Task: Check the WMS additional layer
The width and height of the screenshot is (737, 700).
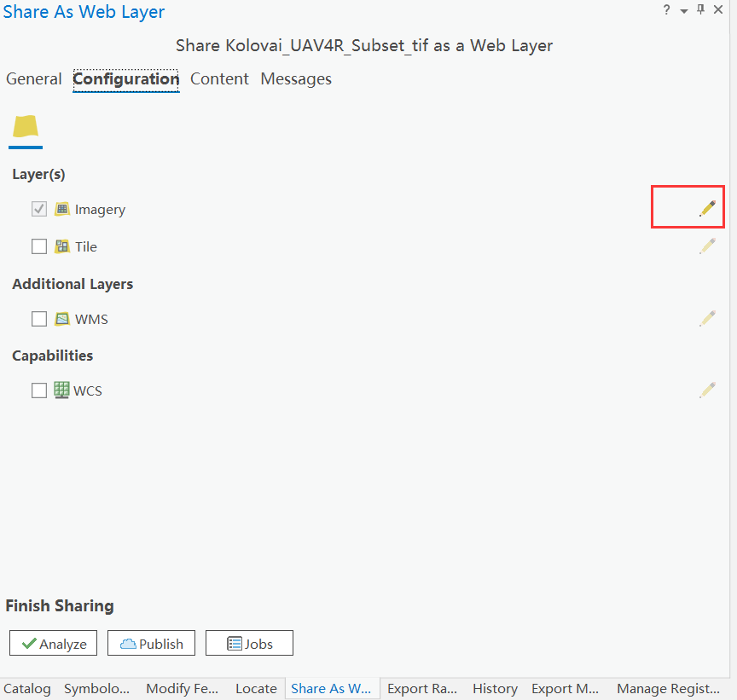Action: (x=38, y=318)
